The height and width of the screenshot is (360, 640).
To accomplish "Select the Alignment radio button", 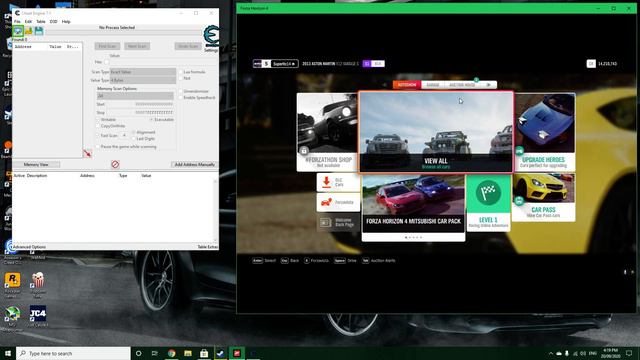I will pos(134,132).
